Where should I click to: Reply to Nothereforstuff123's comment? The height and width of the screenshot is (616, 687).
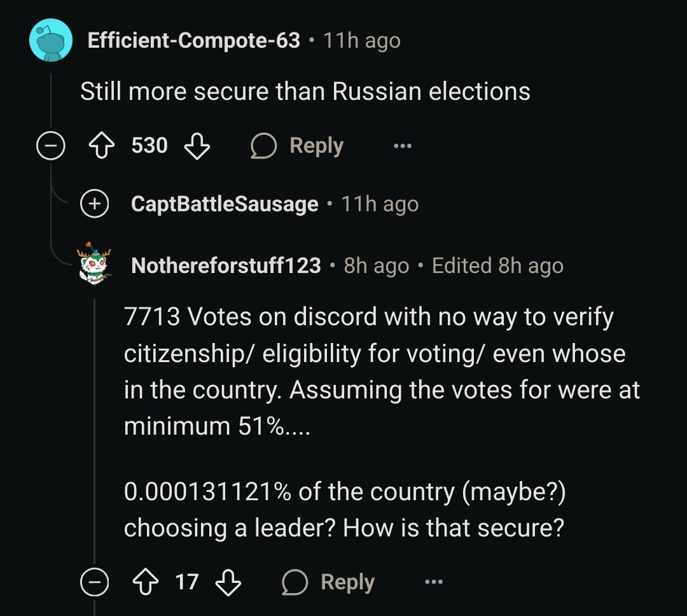(x=329, y=582)
